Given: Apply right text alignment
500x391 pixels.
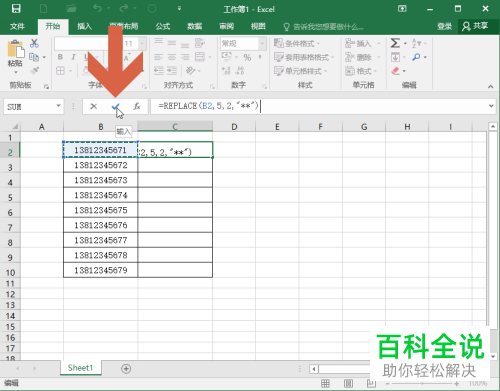Looking at the screenshot, I should tap(185, 57).
